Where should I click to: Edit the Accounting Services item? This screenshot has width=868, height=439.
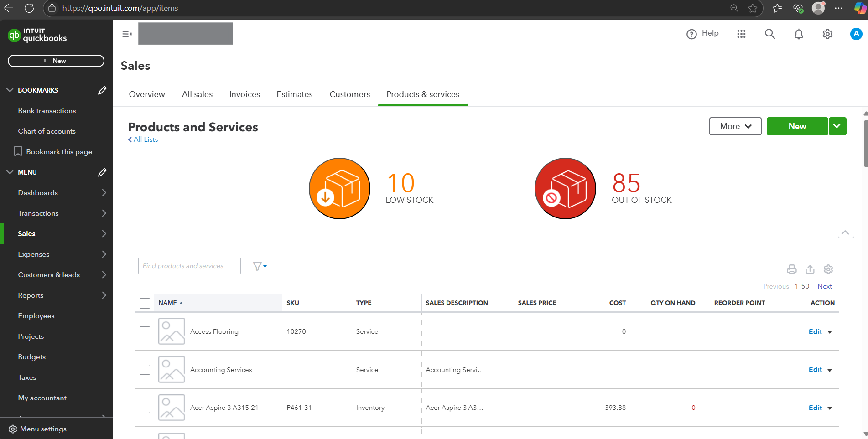(815, 370)
